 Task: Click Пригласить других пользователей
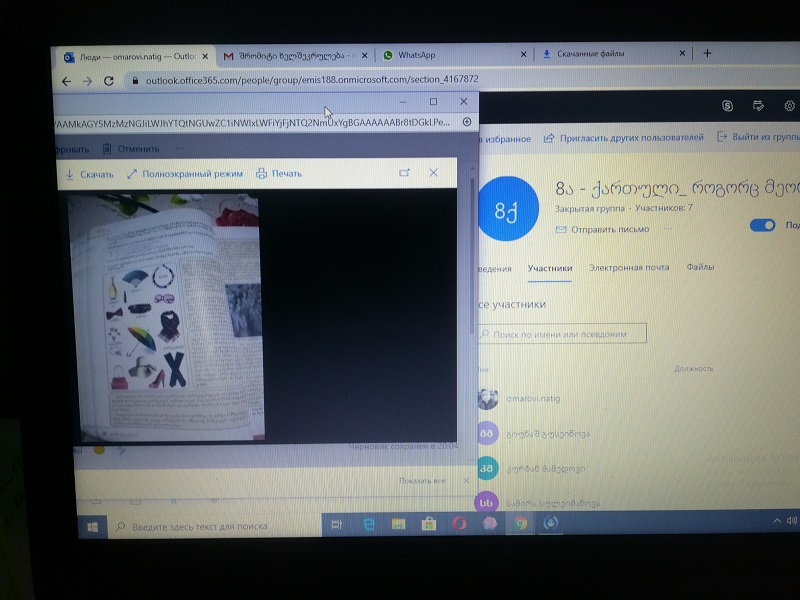point(623,138)
